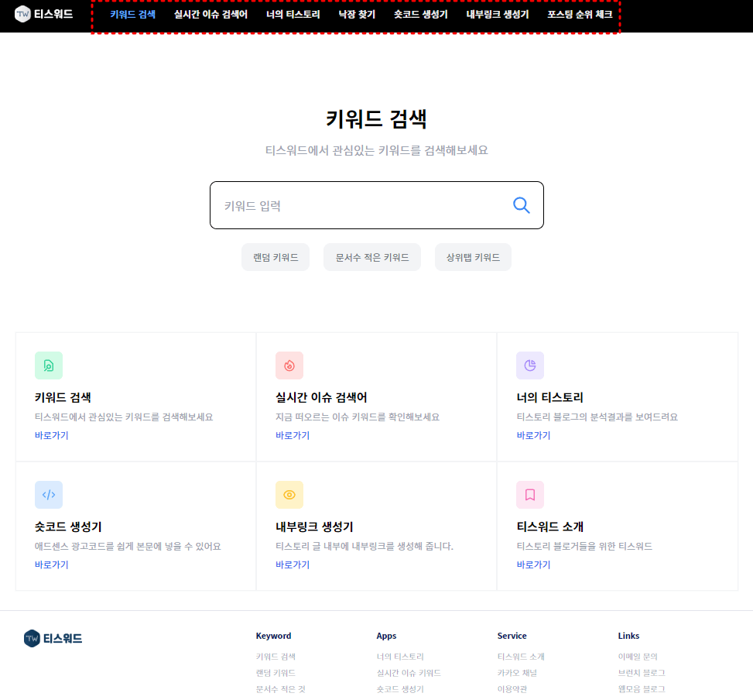Open footer link 카카오 채널
Screen dimensions: 753x700
point(517,673)
